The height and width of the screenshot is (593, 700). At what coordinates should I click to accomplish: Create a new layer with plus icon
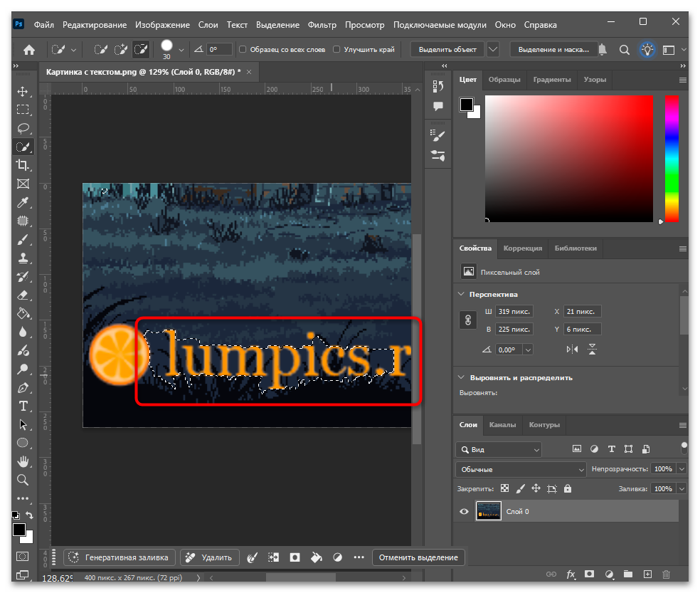(x=647, y=574)
